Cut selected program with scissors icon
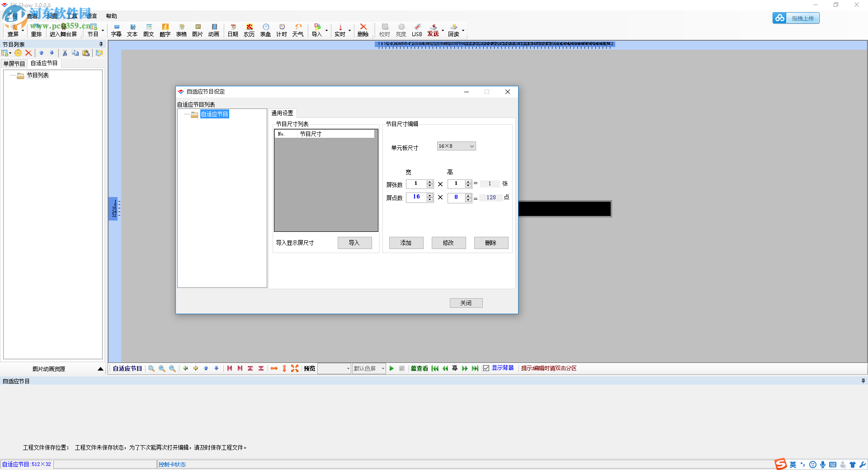868x470 pixels. [x=65, y=53]
